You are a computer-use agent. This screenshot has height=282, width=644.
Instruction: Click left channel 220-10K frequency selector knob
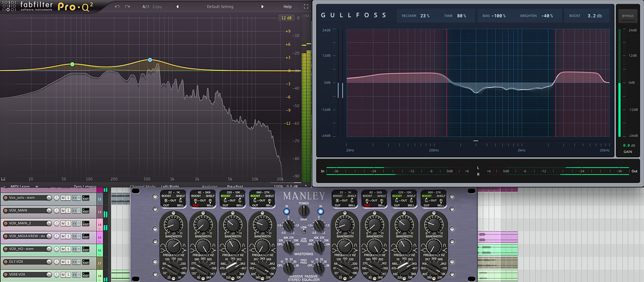(x=233, y=268)
